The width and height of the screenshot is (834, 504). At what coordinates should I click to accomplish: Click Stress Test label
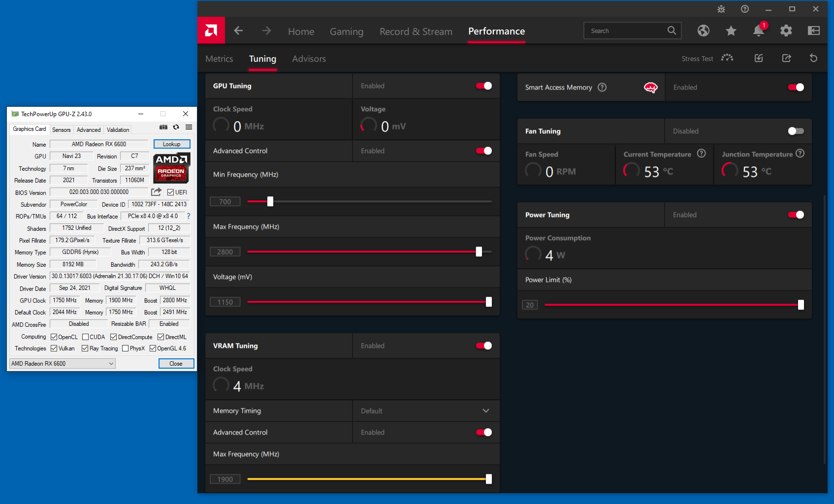(x=697, y=59)
